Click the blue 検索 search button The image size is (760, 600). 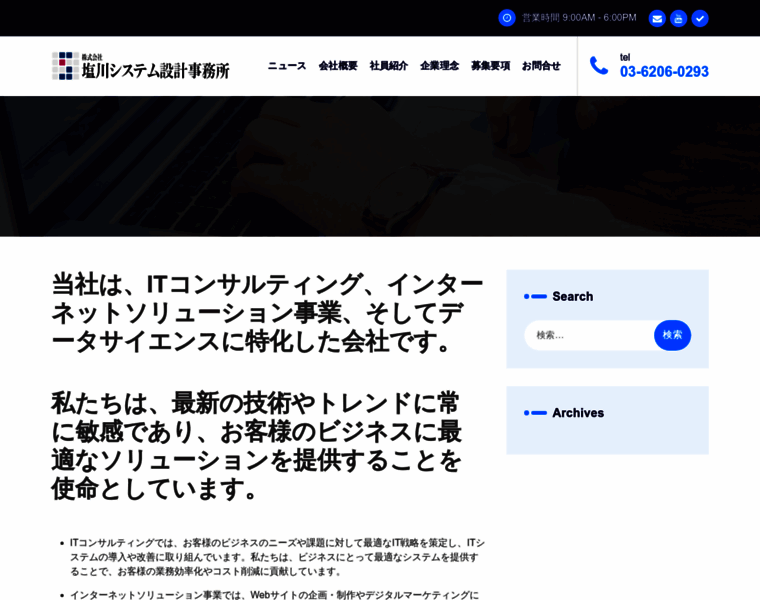(x=672, y=335)
